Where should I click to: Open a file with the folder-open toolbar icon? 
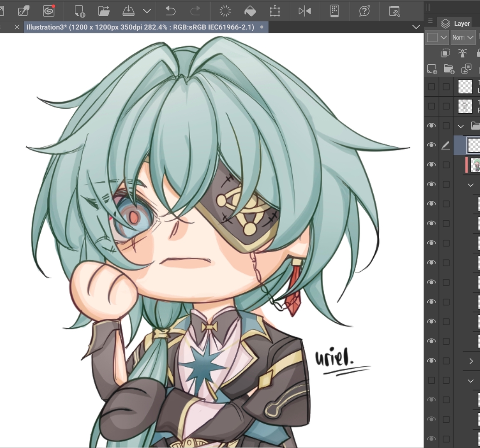[104, 11]
